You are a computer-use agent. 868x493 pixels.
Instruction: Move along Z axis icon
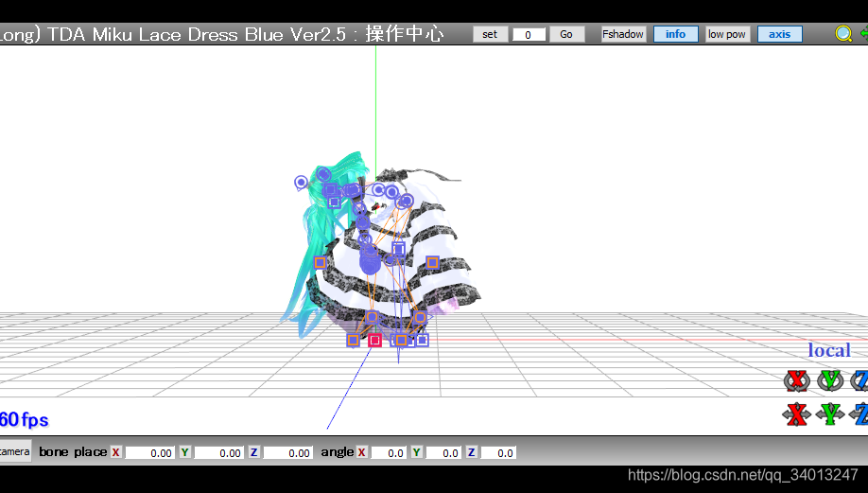click(859, 414)
